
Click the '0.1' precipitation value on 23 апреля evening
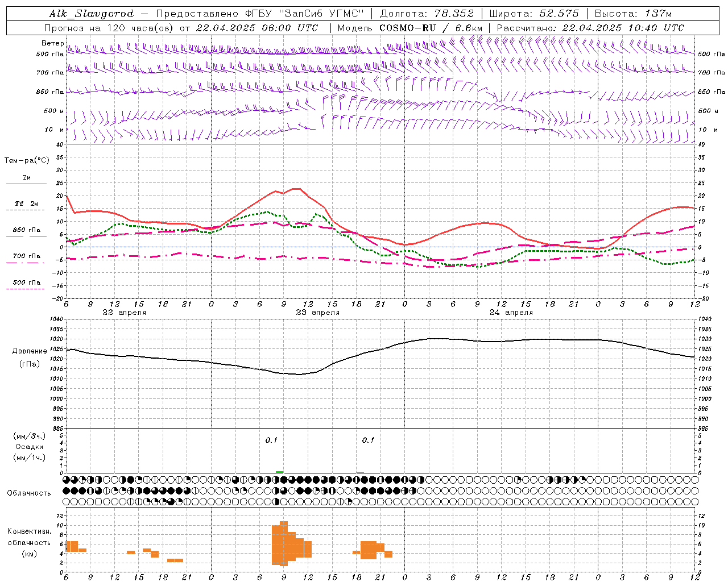pyautogui.click(x=368, y=440)
